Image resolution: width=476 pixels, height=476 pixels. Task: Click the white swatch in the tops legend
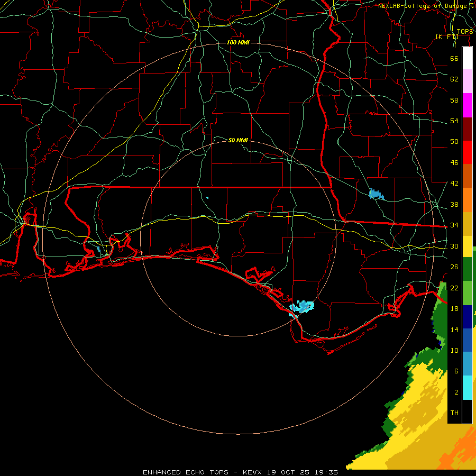click(x=467, y=58)
